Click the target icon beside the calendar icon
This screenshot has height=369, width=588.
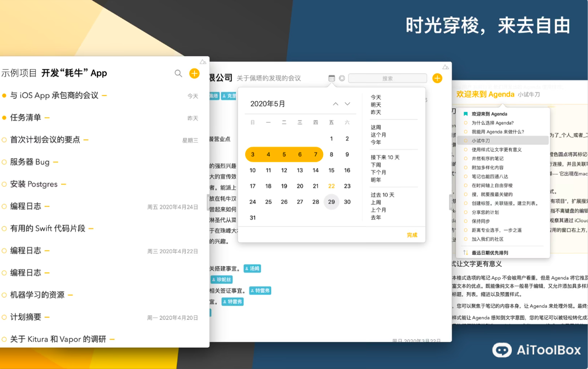click(x=342, y=77)
